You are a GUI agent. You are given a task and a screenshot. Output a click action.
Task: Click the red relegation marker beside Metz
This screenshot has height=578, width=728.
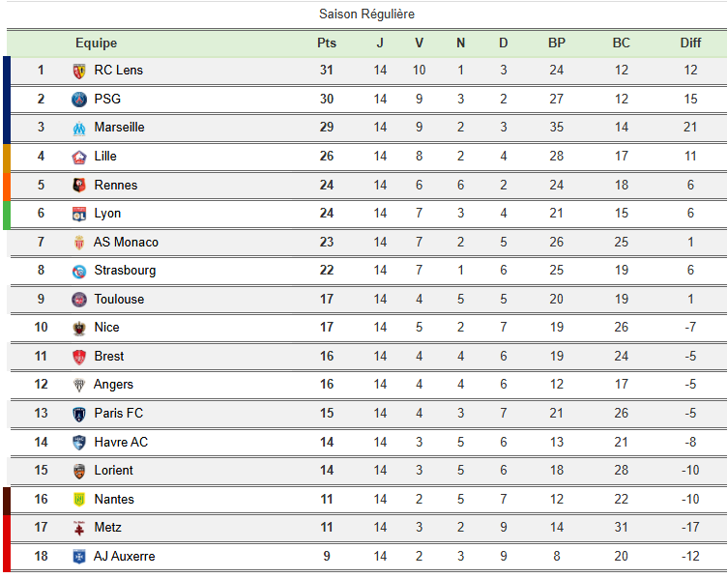click(7, 528)
